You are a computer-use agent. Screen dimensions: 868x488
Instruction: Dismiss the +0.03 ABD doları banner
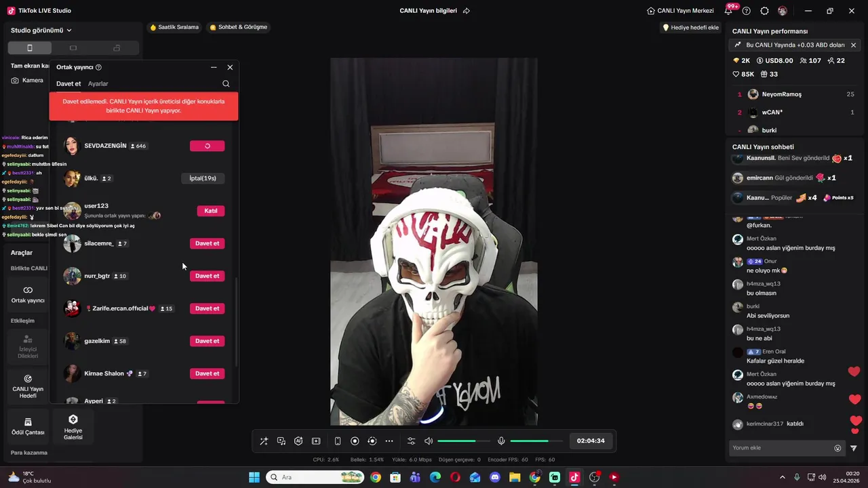(853, 45)
